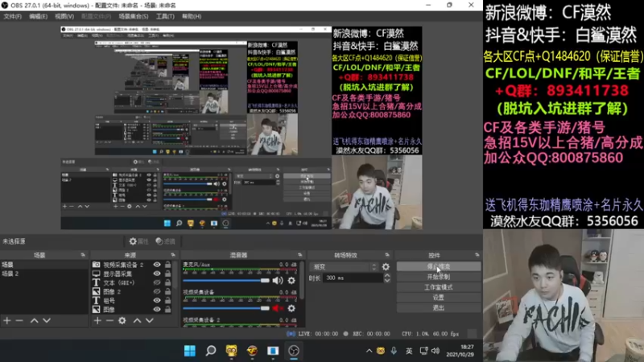Image resolution: width=644 pixels, height=362 pixels.
Task: Select the 显示器采集 source row
Action: point(131,274)
